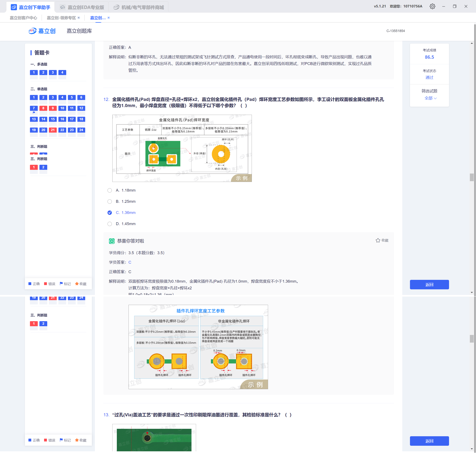Open the 嘉立创客户中心 tab
The image size is (476, 453).
23,18
